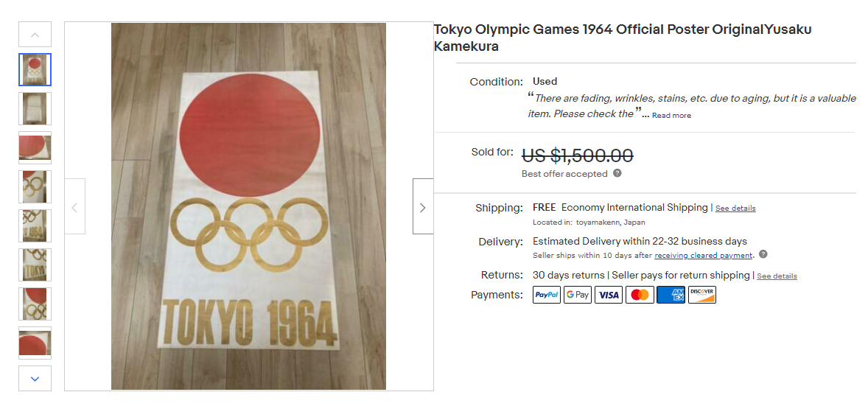
Task: Show previous photo with left arrow
Action: click(x=74, y=207)
